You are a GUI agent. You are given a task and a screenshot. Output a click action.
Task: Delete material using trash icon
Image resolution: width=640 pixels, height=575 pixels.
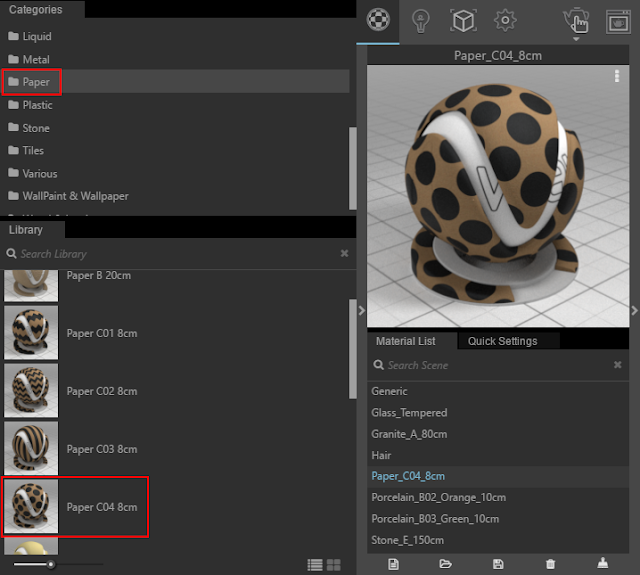(x=550, y=564)
